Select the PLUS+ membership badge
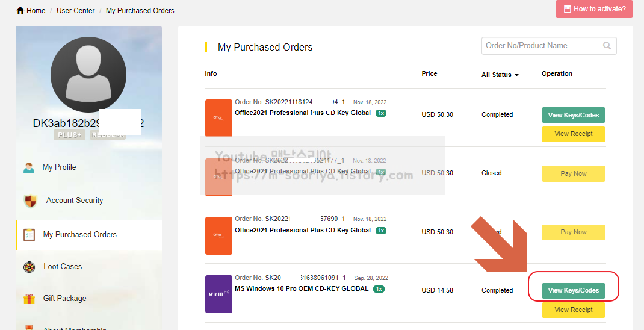The image size is (644, 330). pyautogui.click(x=69, y=135)
